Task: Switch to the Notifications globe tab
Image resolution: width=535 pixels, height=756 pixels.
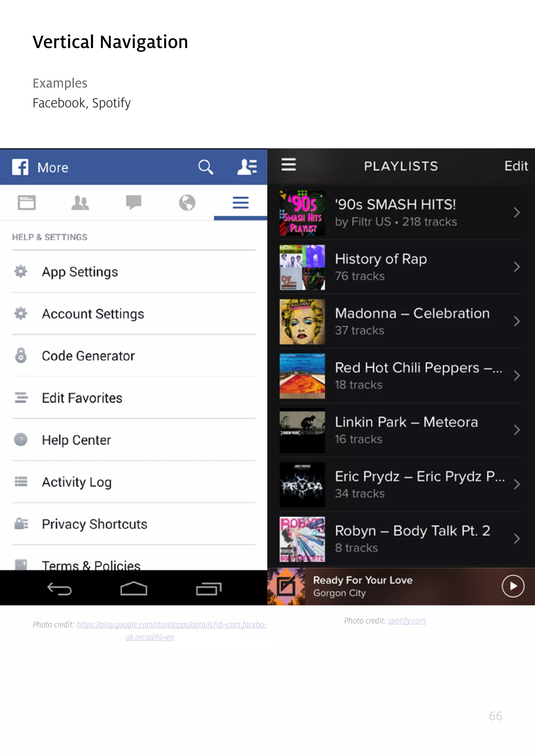Action: pyautogui.click(x=187, y=203)
